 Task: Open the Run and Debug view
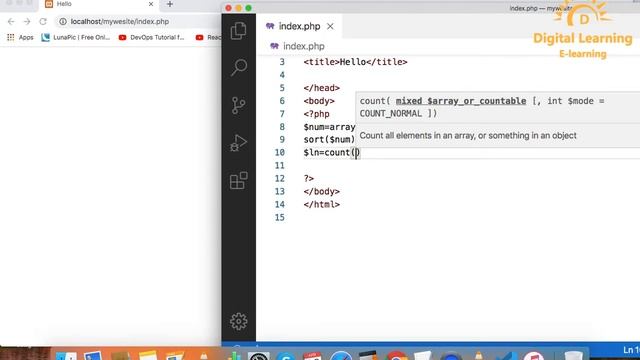click(238, 143)
